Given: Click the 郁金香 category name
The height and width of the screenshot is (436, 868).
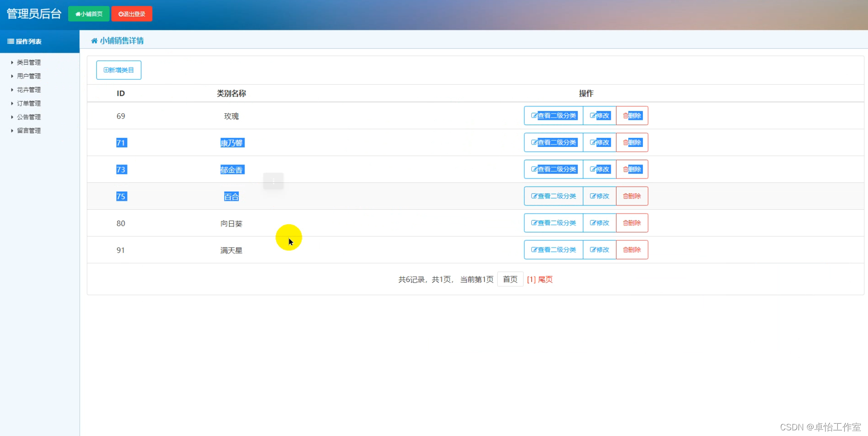Looking at the screenshot, I should click(232, 170).
